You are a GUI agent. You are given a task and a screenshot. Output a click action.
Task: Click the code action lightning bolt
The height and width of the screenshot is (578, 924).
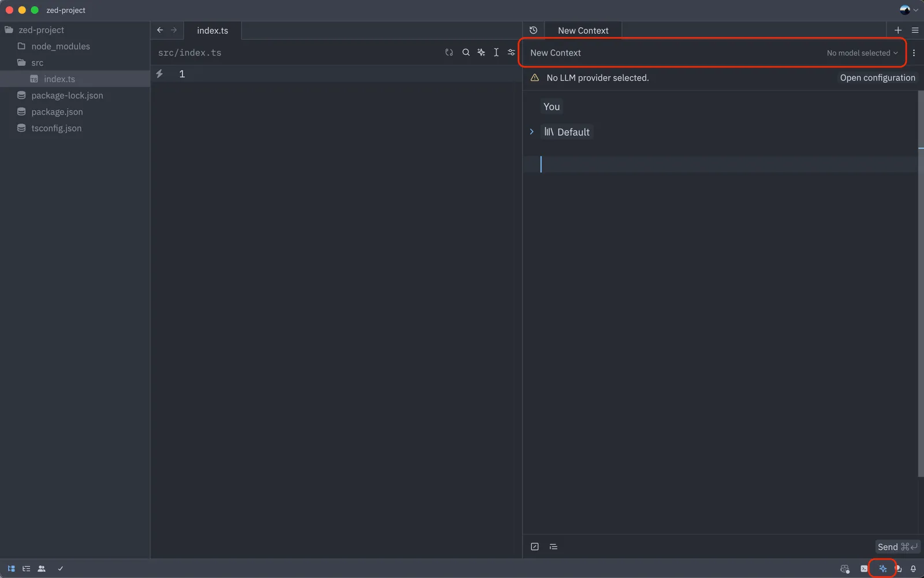(x=159, y=74)
